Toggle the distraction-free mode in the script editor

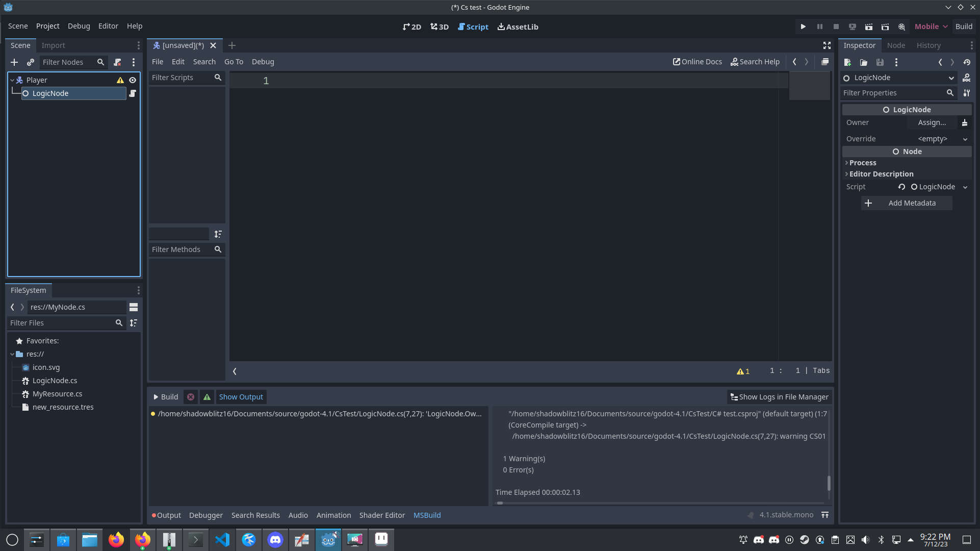pos(827,45)
